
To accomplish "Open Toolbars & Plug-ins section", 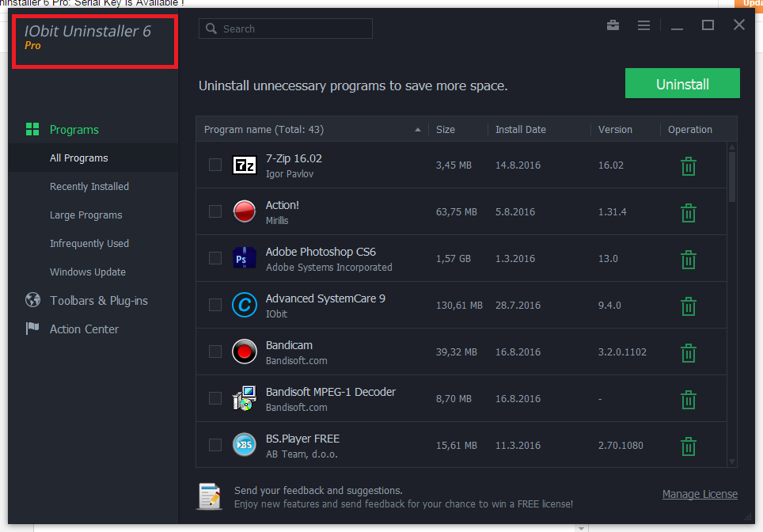I will (x=99, y=300).
